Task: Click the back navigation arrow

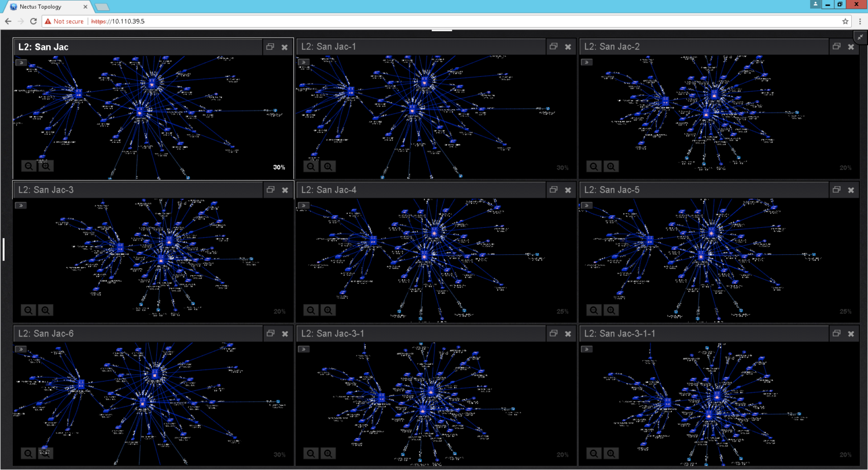Action: 8,21
